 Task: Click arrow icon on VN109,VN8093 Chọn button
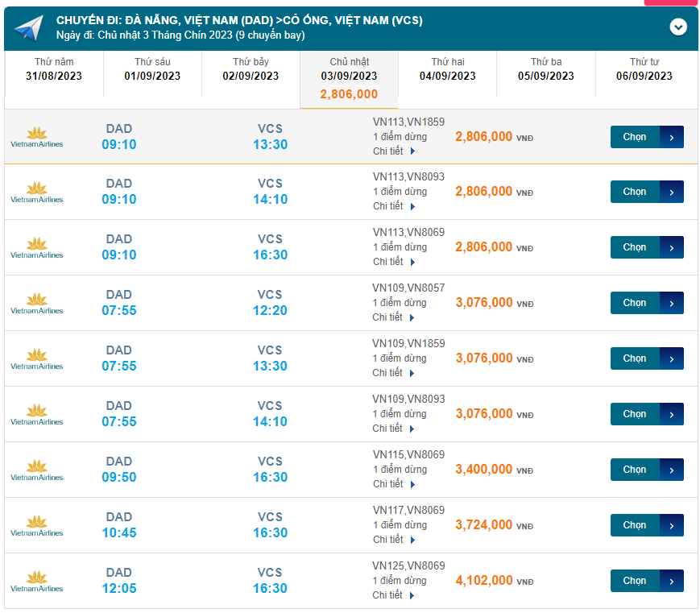pos(672,414)
